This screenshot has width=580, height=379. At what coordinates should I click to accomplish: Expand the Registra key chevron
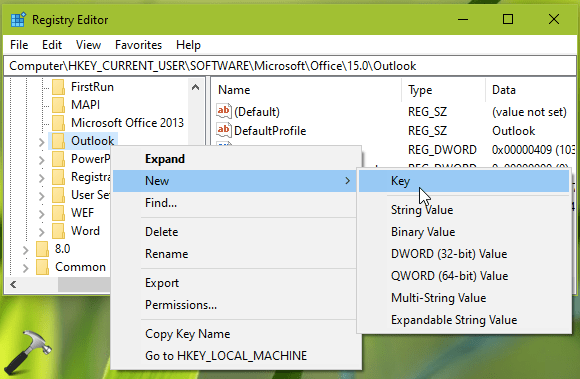click(x=41, y=178)
